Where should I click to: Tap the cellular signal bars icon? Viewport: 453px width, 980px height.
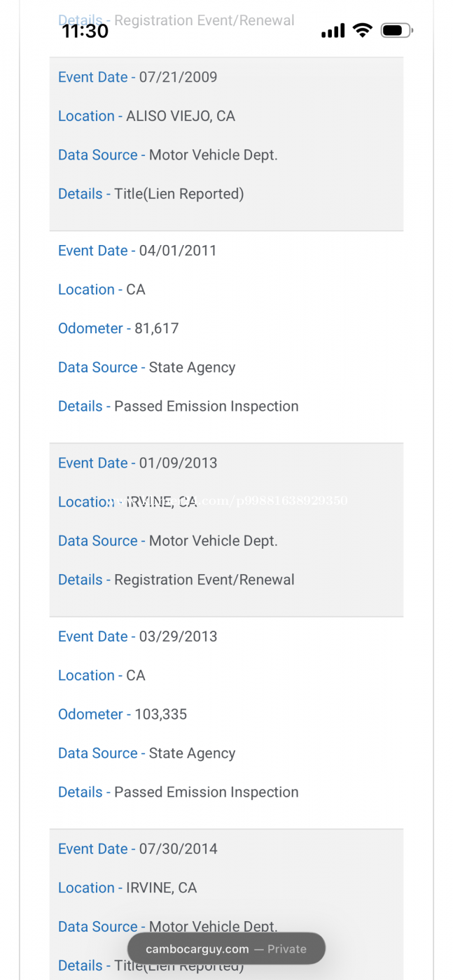333,31
